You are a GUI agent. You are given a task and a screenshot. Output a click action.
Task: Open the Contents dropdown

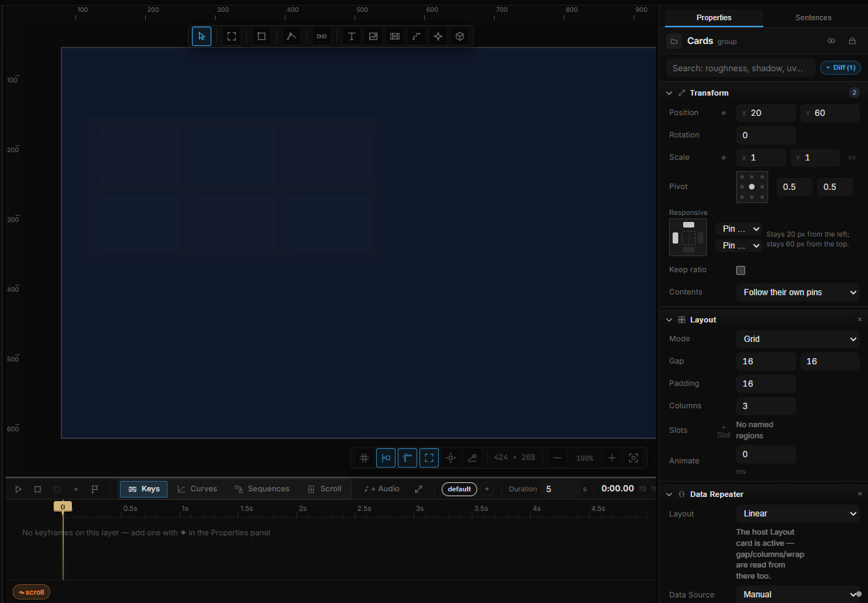click(x=798, y=292)
